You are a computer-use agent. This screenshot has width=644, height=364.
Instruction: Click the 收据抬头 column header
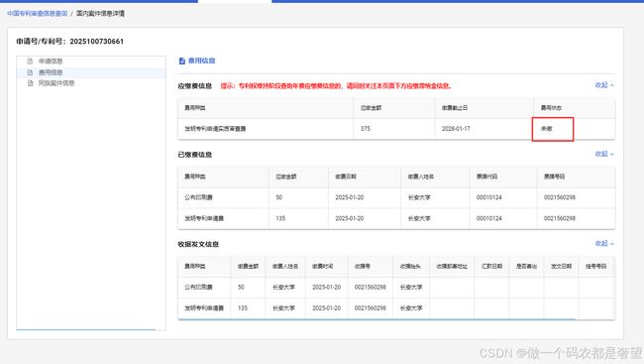tap(410, 266)
